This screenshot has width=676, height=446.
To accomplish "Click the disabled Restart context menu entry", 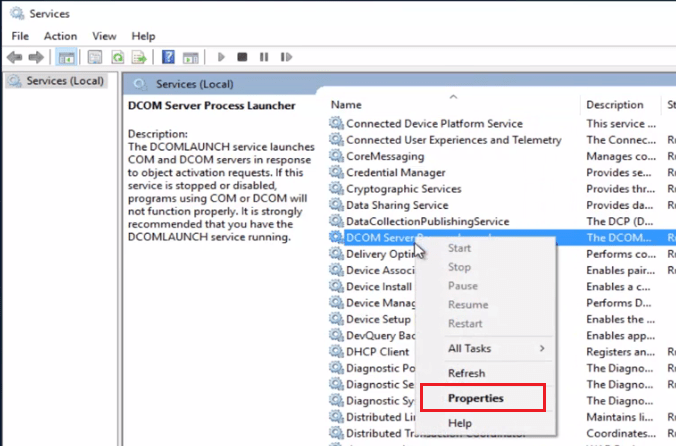I will 485,324.
